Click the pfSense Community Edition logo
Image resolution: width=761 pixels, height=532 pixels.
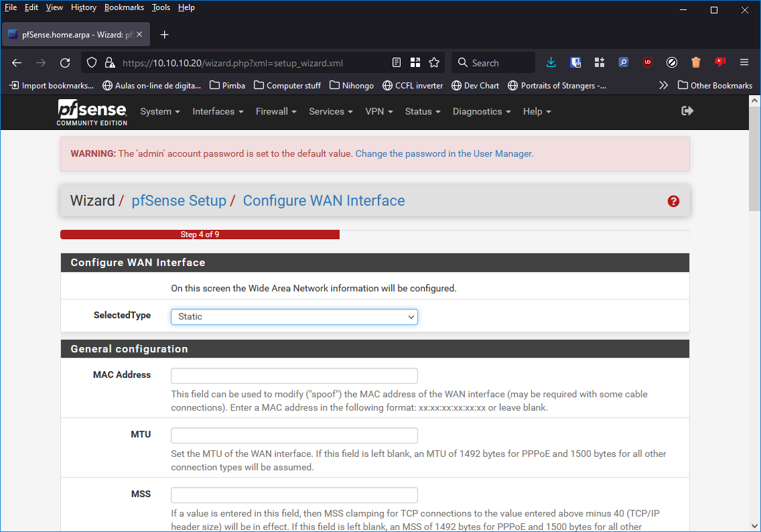pyautogui.click(x=92, y=111)
